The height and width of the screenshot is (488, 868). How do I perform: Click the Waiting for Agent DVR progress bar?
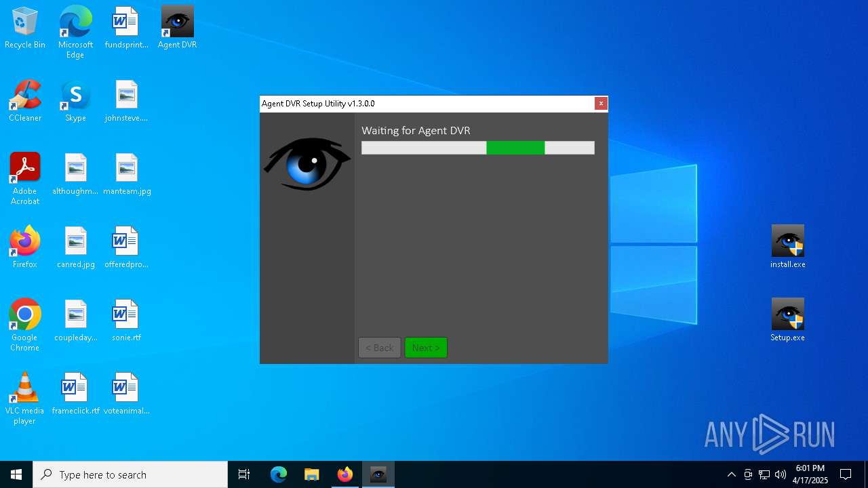coord(478,148)
